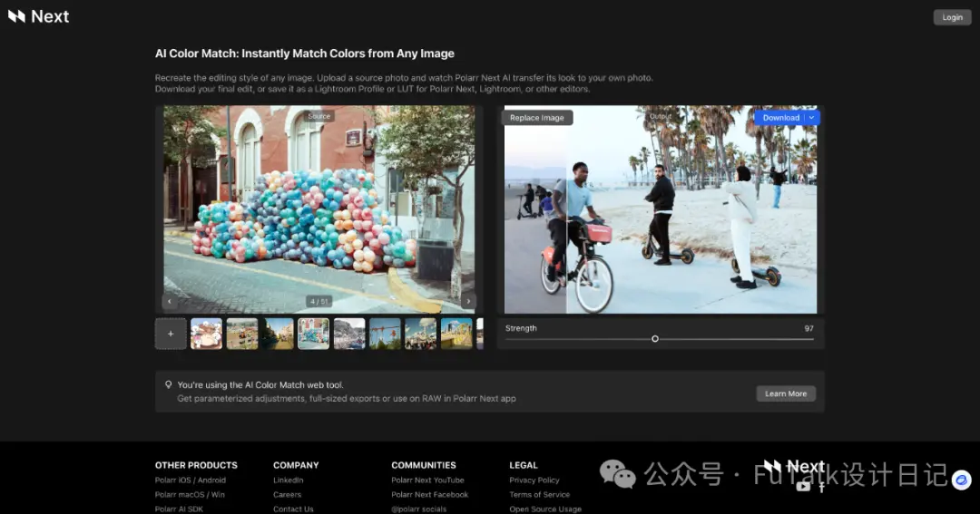980x514 pixels.
Task: Click the Strength value 97
Action: tap(808, 328)
